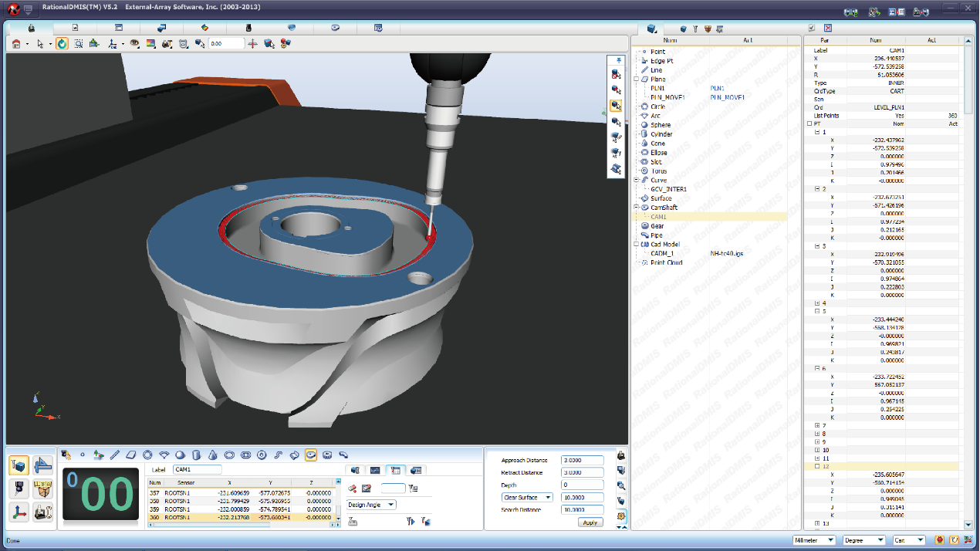Click the eye visibility icon in viewport toolbar
The image size is (980, 551).
134,44
